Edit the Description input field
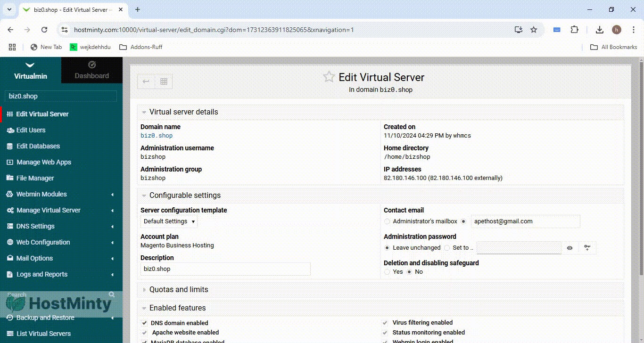The height and width of the screenshot is (343, 644). pos(225,269)
